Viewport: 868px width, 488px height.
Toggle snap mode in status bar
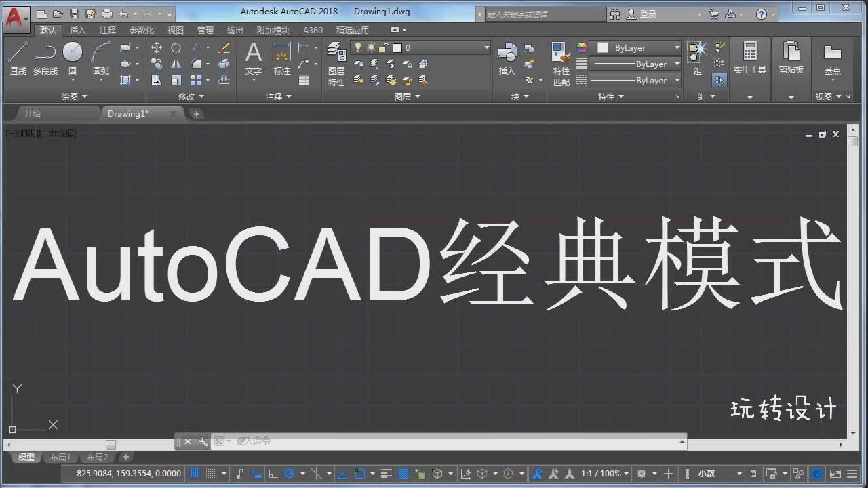[x=211, y=474]
